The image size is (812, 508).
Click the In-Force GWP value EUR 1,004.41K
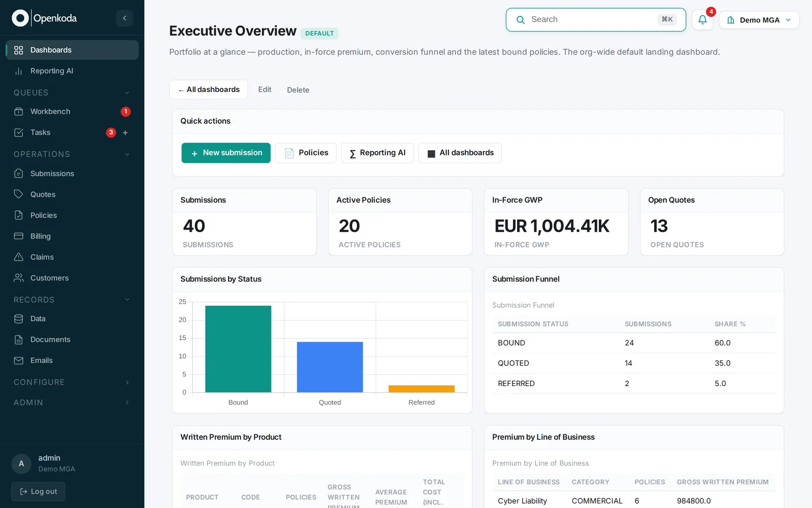tap(552, 226)
